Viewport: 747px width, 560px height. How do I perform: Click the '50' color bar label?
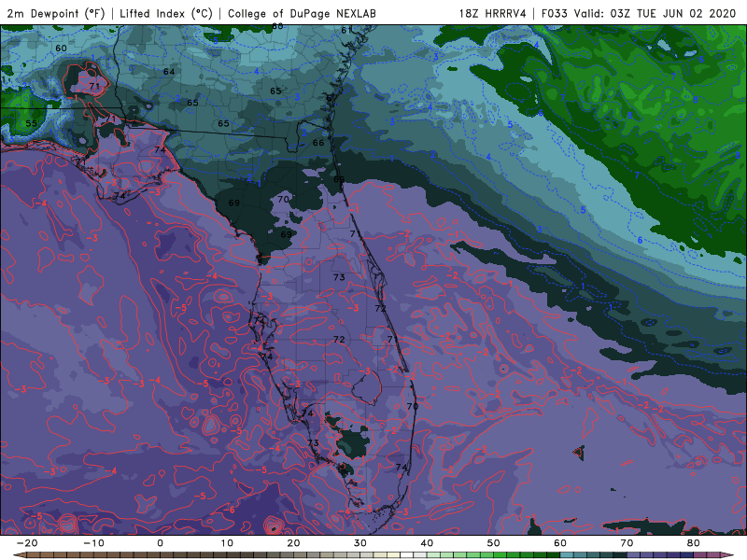pos(494,543)
